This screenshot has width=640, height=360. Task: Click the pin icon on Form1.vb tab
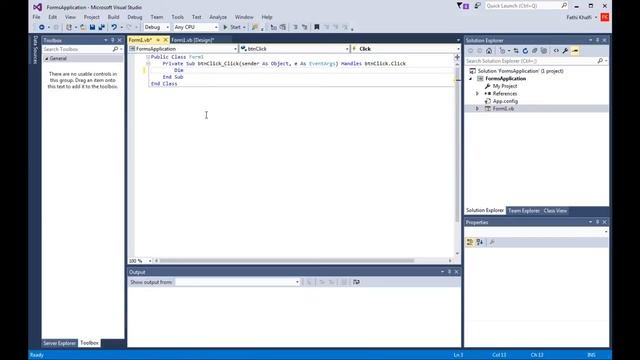coord(158,40)
